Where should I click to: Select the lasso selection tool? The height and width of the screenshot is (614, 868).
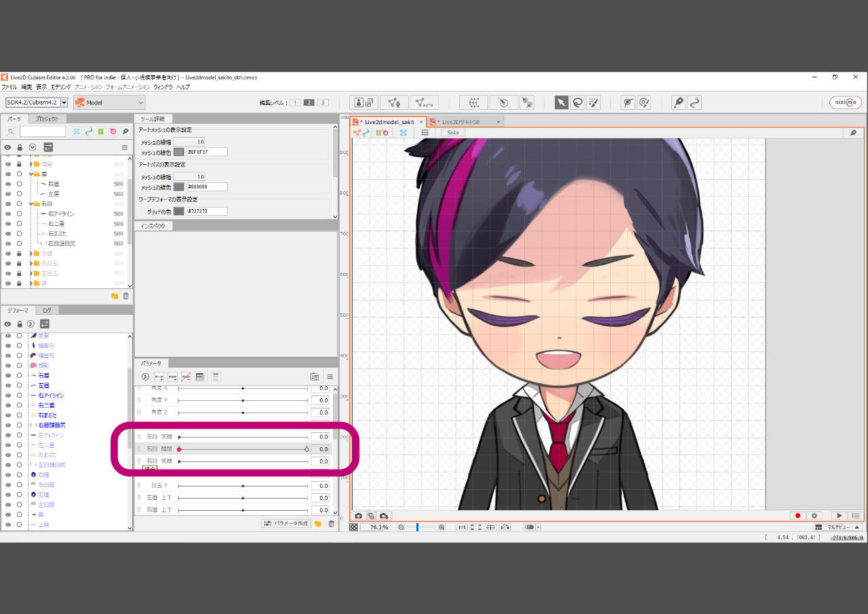577,102
